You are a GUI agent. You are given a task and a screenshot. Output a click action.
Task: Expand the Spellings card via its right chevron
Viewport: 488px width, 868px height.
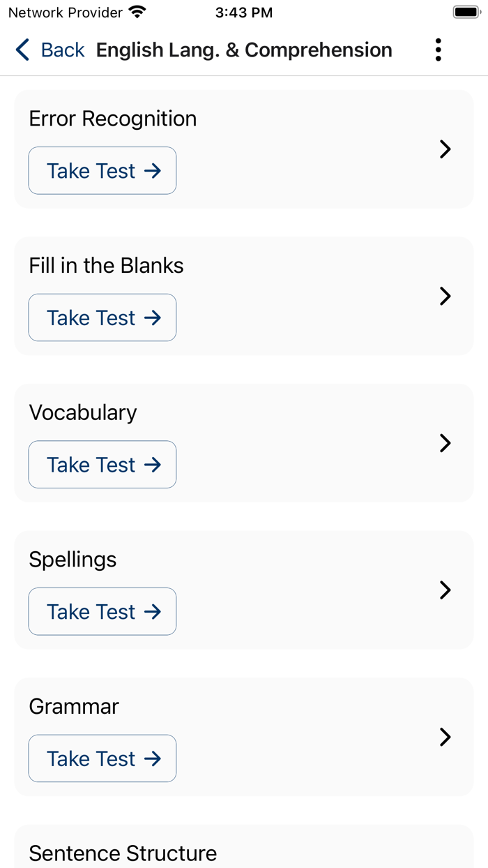(445, 590)
